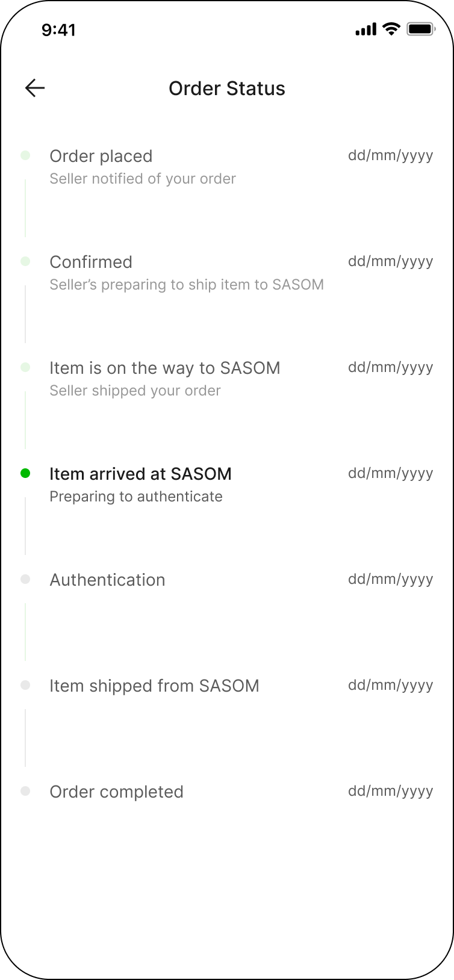The width and height of the screenshot is (454, 980).
Task: Click the Item is on the way dot
Action: point(25,367)
